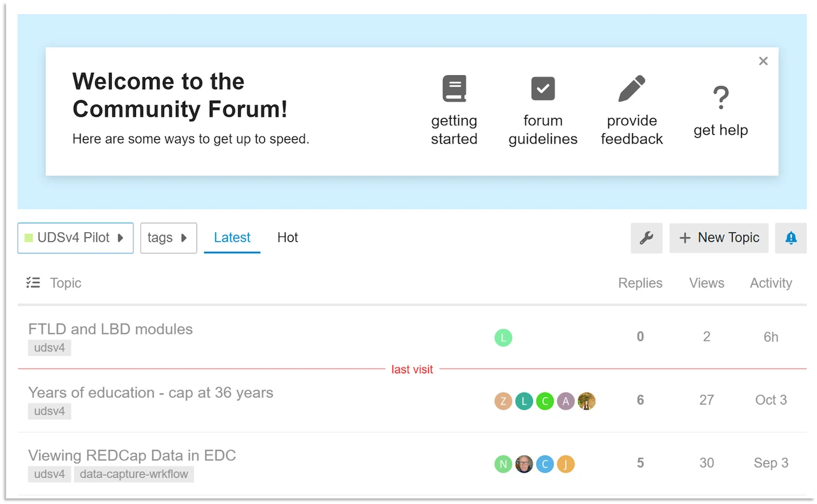Expand the UDSv4 Pilot category selector

coord(75,237)
